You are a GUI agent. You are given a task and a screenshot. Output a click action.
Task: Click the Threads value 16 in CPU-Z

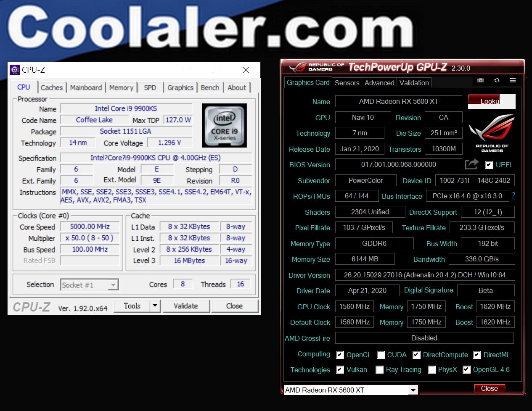241,284
